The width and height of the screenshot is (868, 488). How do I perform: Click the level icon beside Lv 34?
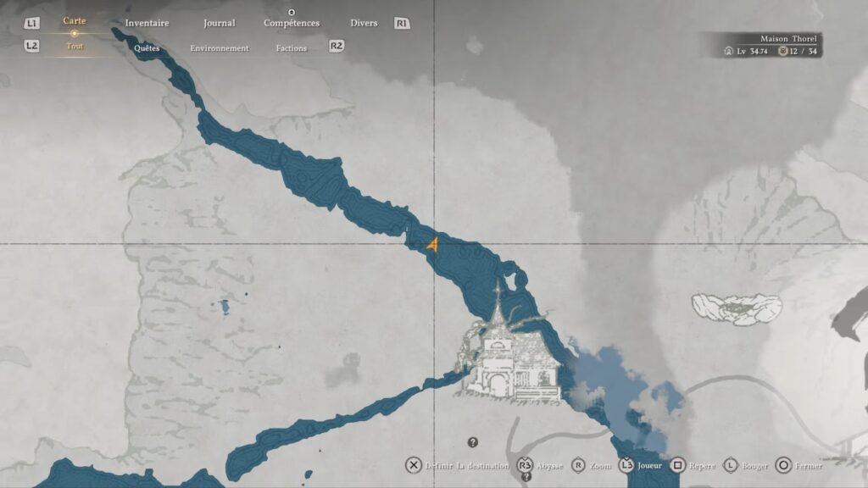pos(729,52)
